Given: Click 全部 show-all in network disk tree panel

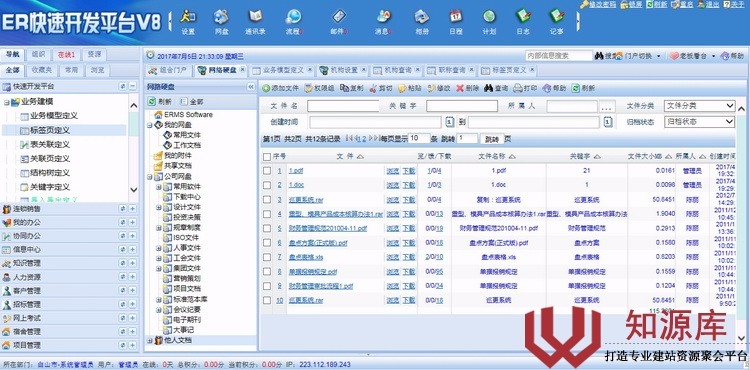Looking at the screenshot, I should point(192,101).
